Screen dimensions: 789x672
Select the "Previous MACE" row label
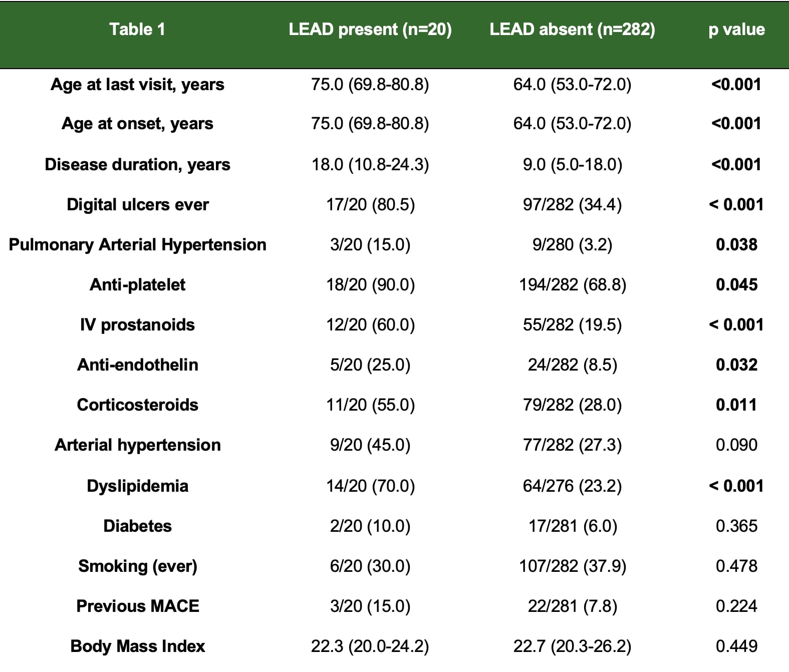point(137,606)
